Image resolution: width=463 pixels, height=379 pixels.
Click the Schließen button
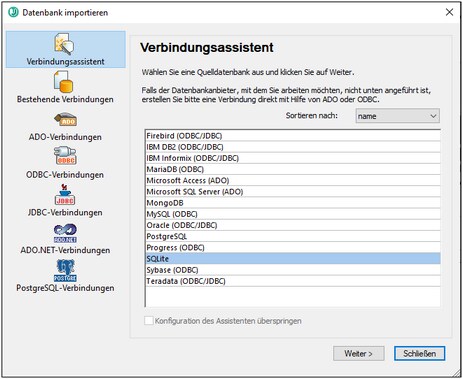pos(419,353)
